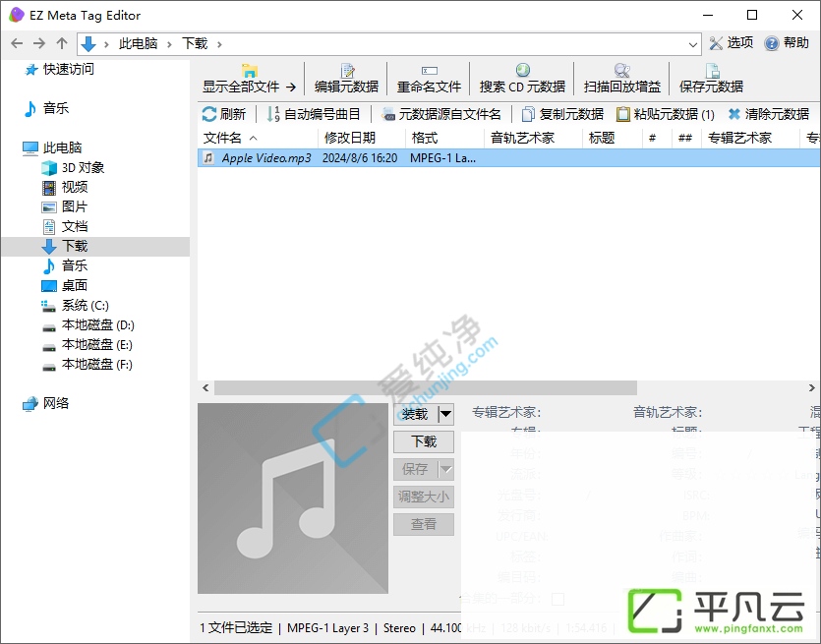Expand the chevron after 此电脑 in path
This screenshot has width=821, height=644.
(x=169, y=44)
